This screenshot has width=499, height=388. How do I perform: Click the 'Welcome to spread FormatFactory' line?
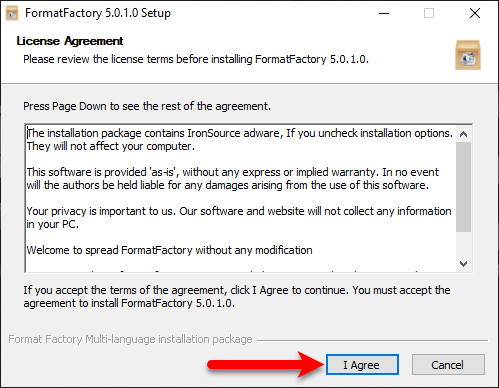(169, 250)
